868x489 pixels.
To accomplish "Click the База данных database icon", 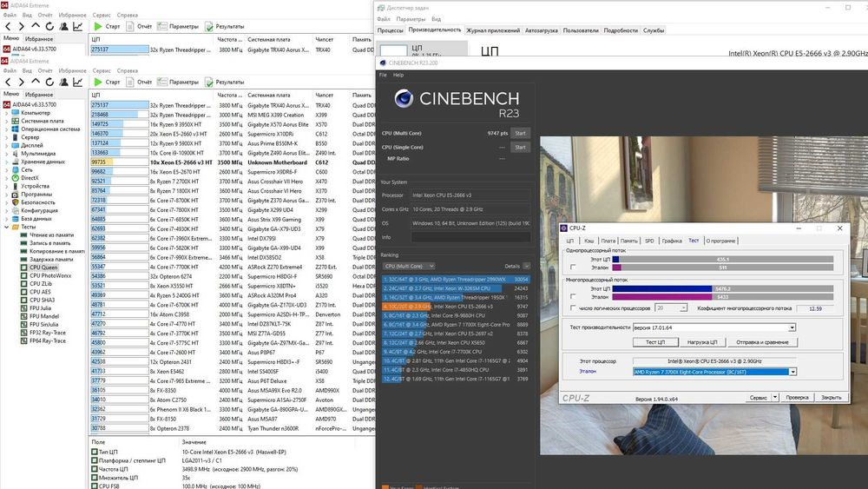I will pos(16,219).
